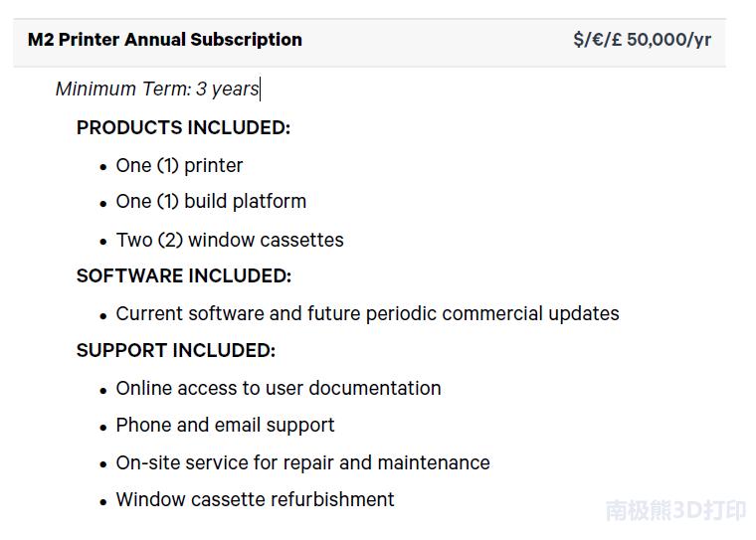The height and width of the screenshot is (540, 756).
Task: Select the PRODUCTS INCLUDED heading
Action: pos(183,127)
